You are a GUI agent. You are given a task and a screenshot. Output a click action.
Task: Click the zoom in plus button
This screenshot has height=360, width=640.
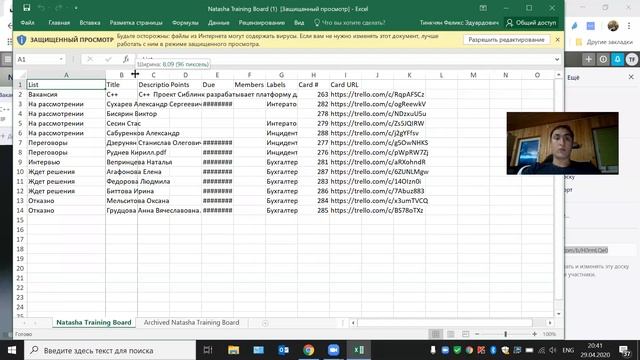534,334
